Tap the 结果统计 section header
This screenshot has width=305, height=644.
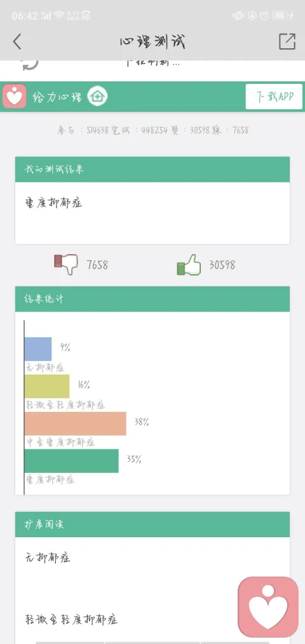pos(152,299)
